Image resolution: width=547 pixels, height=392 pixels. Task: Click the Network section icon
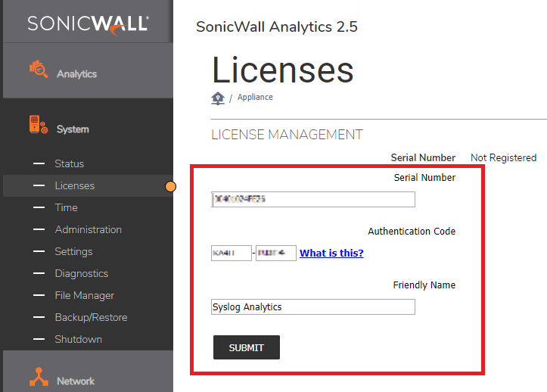[x=39, y=377]
